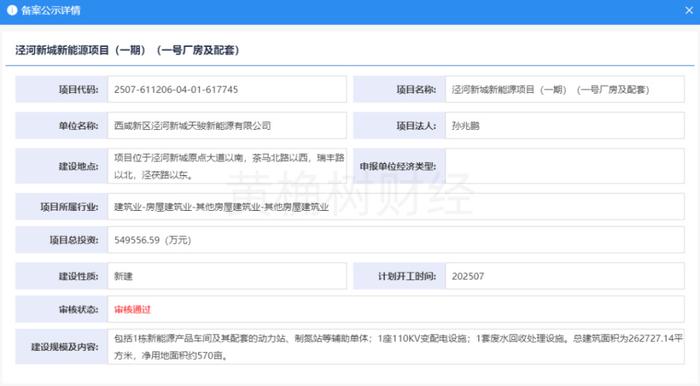Screen dimensions: 700x386
Task: Click the 项目名称 value field
Action: pyautogui.click(x=565, y=89)
